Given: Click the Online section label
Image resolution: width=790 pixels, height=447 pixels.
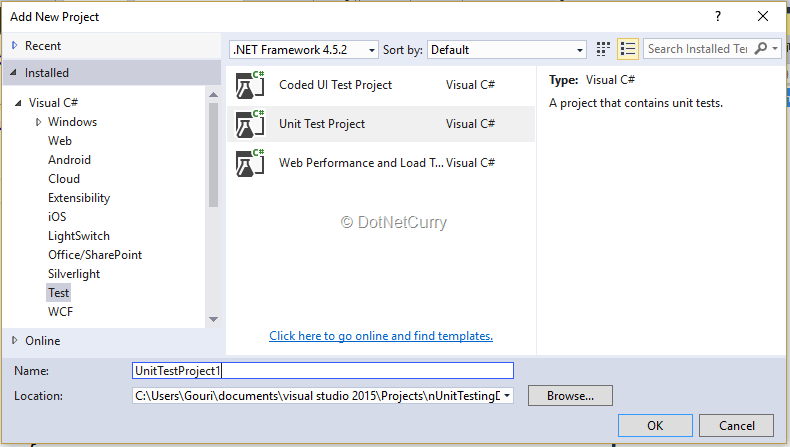Looking at the screenshot, I should pyautogui.click(x=43, y=341).
